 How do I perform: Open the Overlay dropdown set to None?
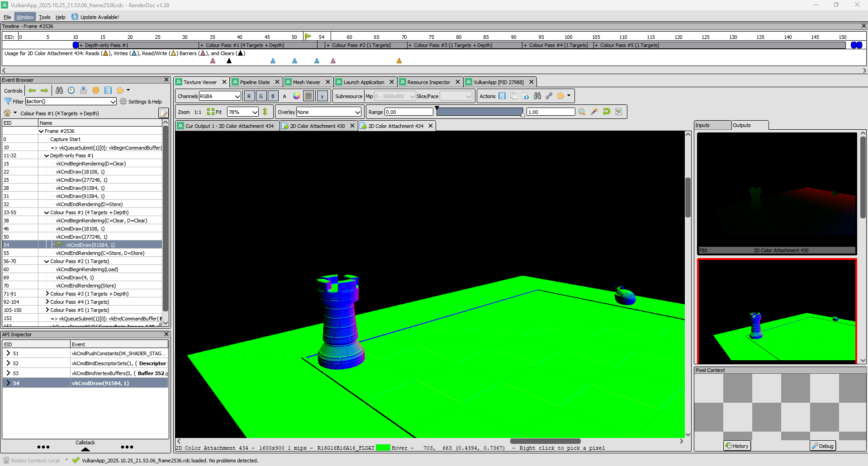(x=328, y=112)
